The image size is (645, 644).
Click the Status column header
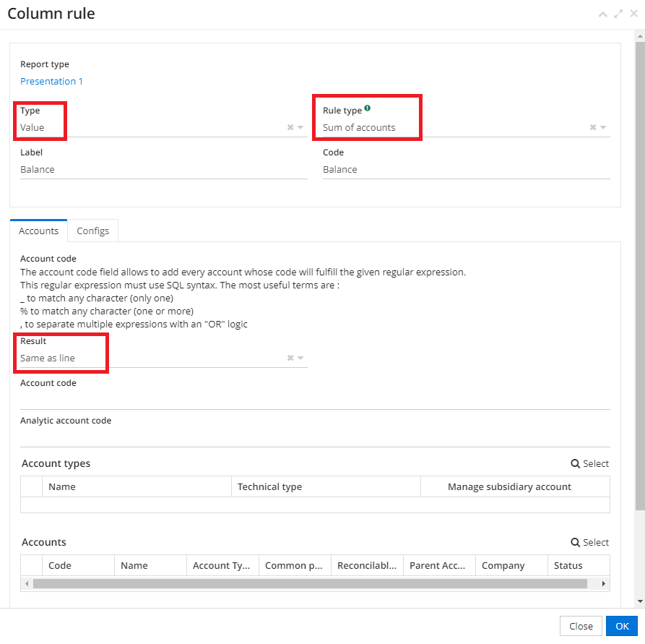tap(579, 565)
